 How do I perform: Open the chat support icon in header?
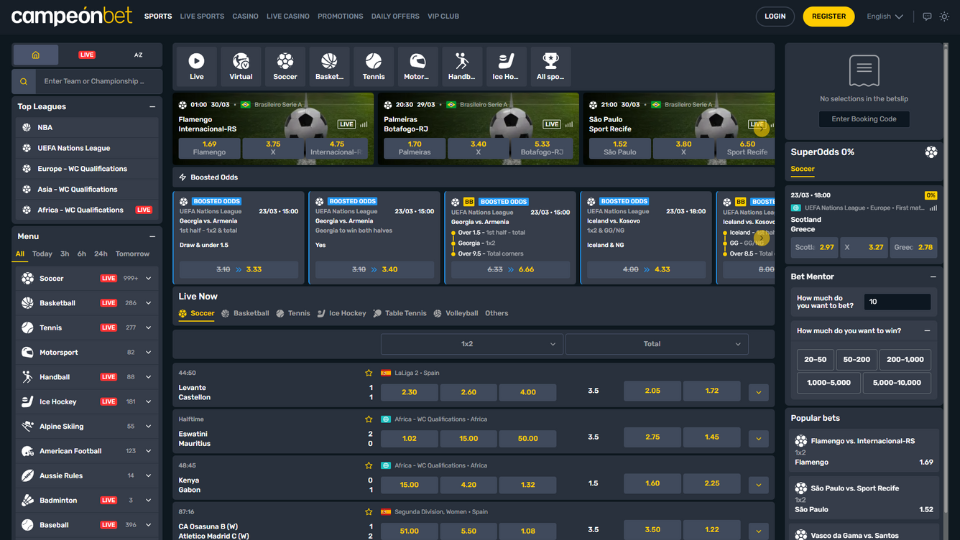[x=927, y=17]
